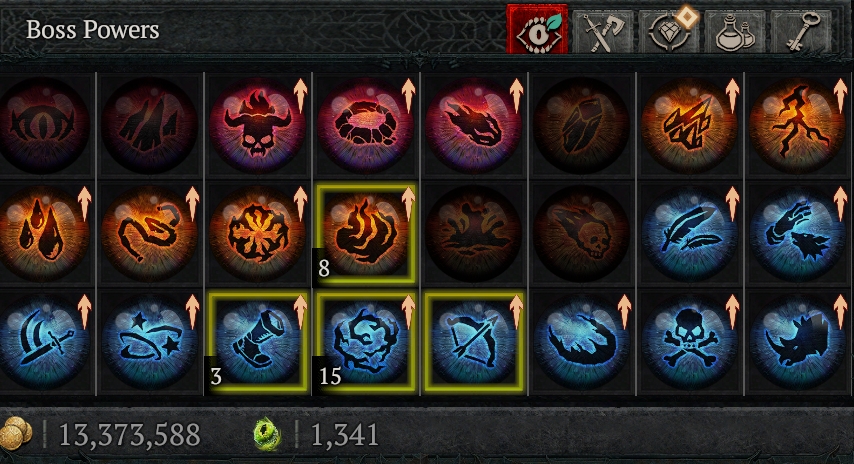Click the blue rhino head power

797,341
